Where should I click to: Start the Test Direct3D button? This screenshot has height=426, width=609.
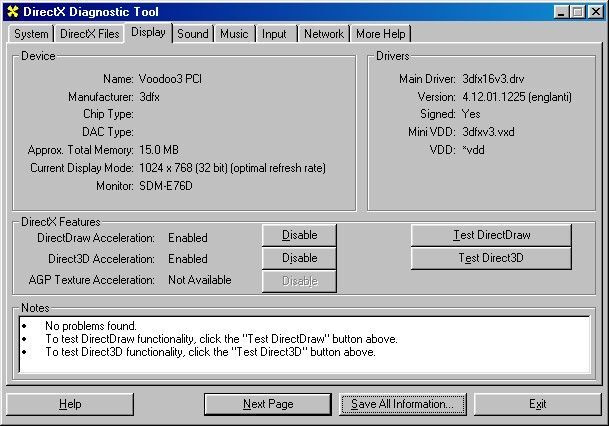pos(491,258)
